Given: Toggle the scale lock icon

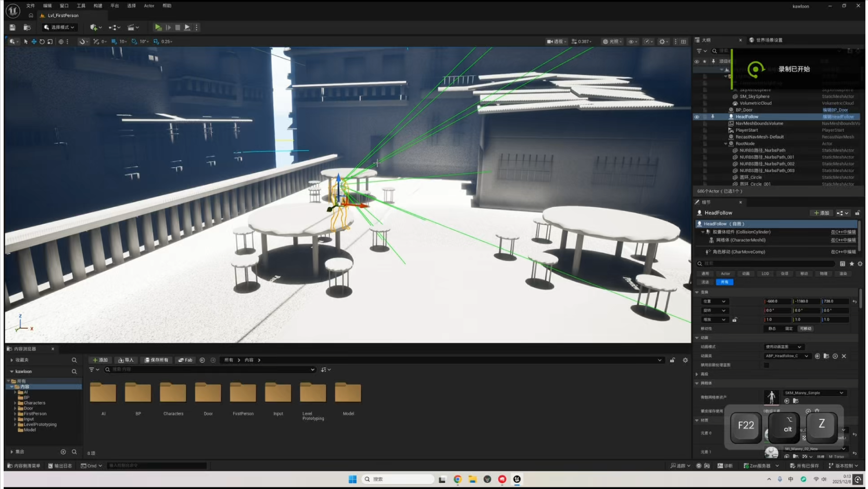Looking at the screenshot, I should coord(735,319).
